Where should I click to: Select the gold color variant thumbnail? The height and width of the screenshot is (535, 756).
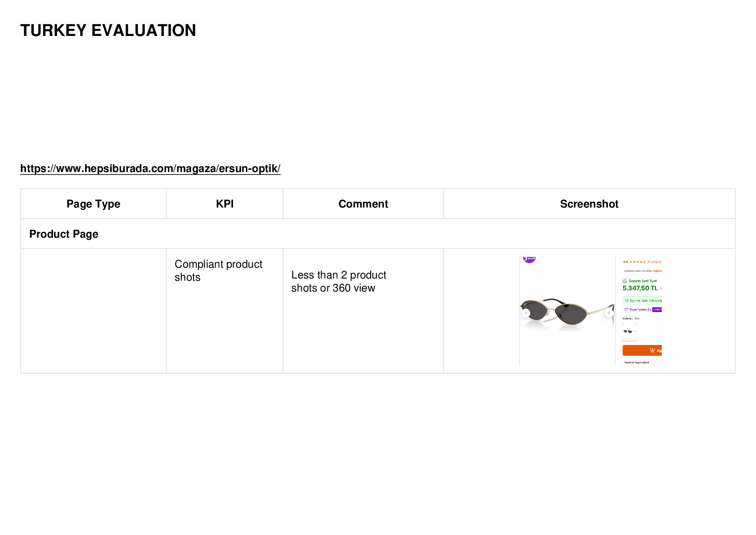(629, 332)
